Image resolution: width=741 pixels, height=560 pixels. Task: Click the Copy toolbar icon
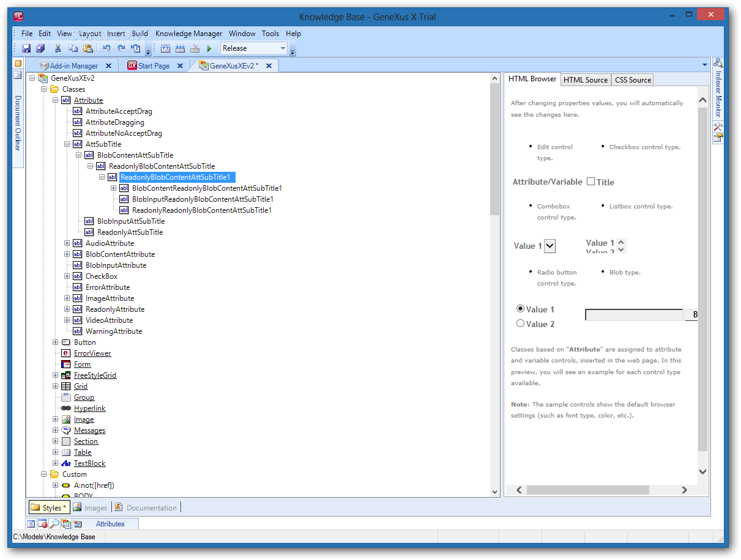pos(73,48)
